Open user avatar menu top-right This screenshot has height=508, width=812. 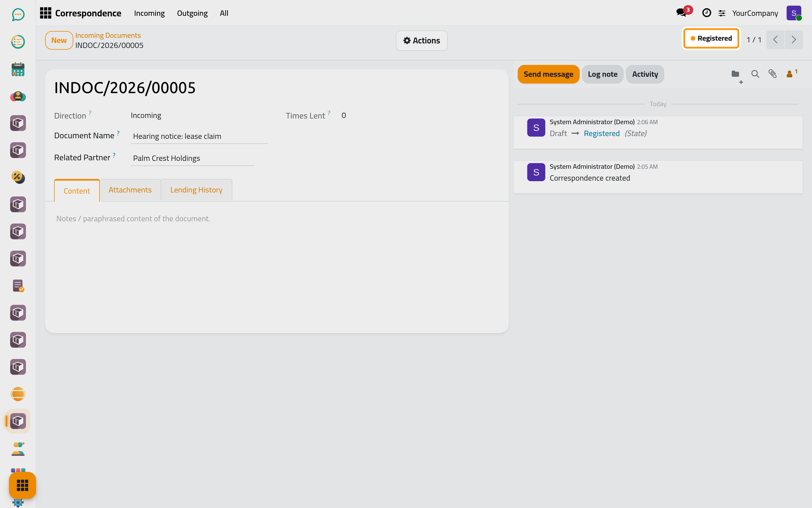(x=794, y=13)
